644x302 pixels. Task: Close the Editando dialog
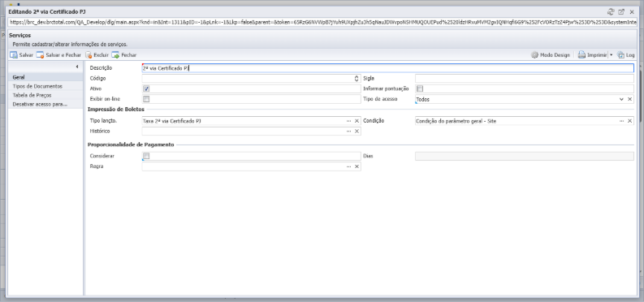[x=632, y=12]
